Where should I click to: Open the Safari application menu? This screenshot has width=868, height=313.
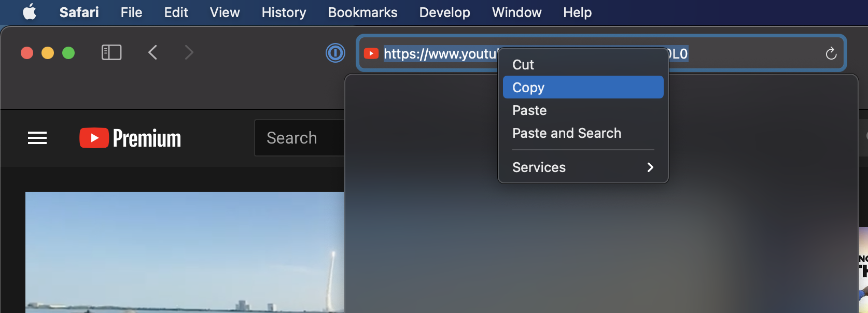coord(79,12)
